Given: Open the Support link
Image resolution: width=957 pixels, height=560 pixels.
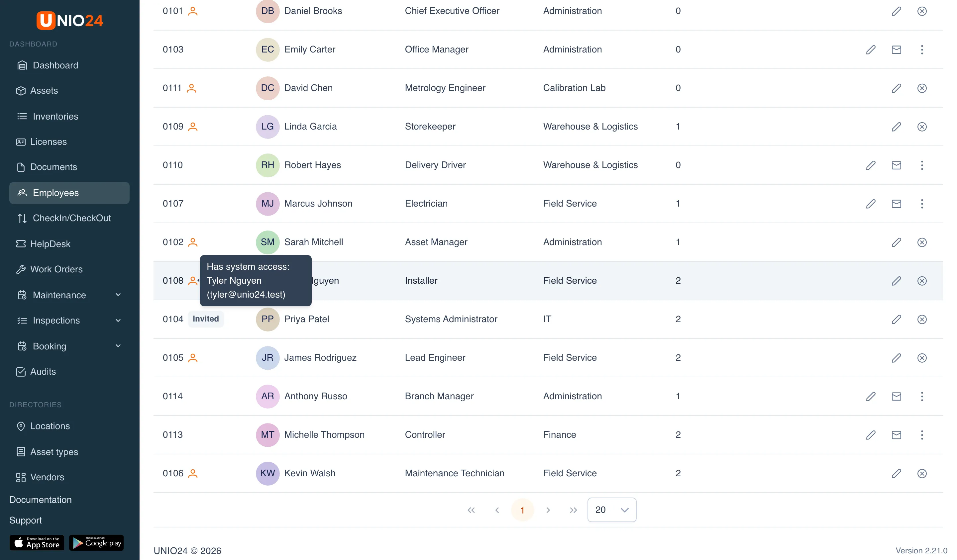Looking at the screenshot, I should click(x=26, y=520).
